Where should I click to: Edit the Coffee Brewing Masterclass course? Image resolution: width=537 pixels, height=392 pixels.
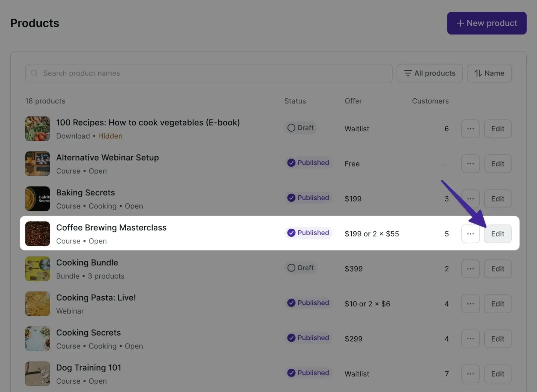[x=498, y=234]
